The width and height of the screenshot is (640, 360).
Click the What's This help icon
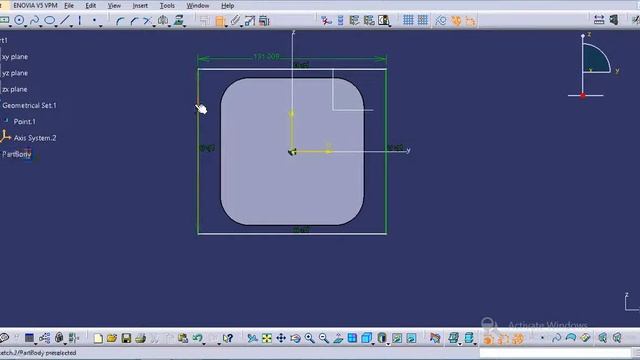coord(228,338)
